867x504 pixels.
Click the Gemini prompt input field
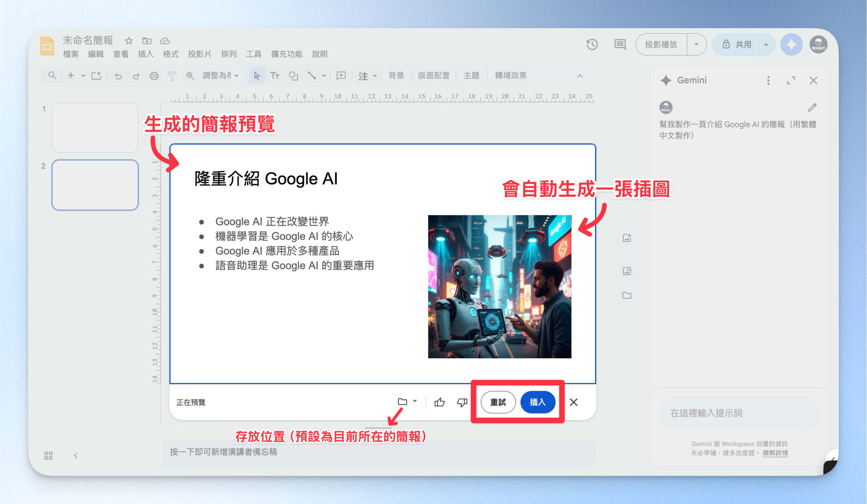[739, 413]
